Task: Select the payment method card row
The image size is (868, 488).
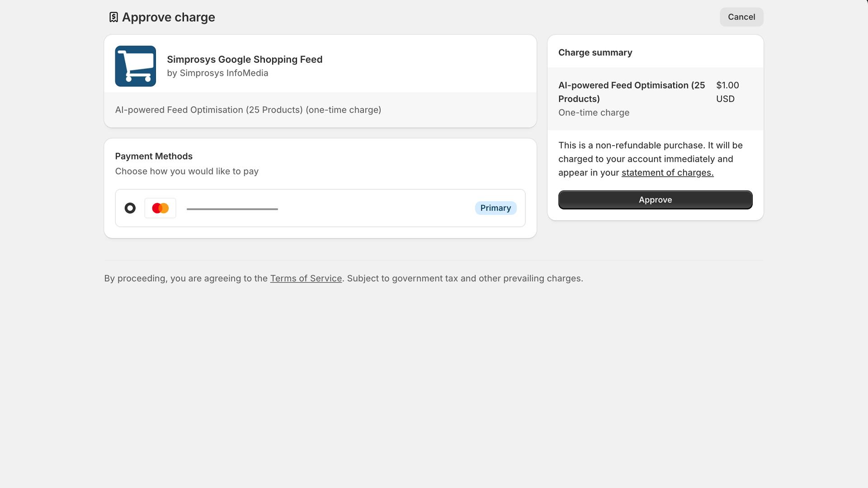Action: pos(320,208)
